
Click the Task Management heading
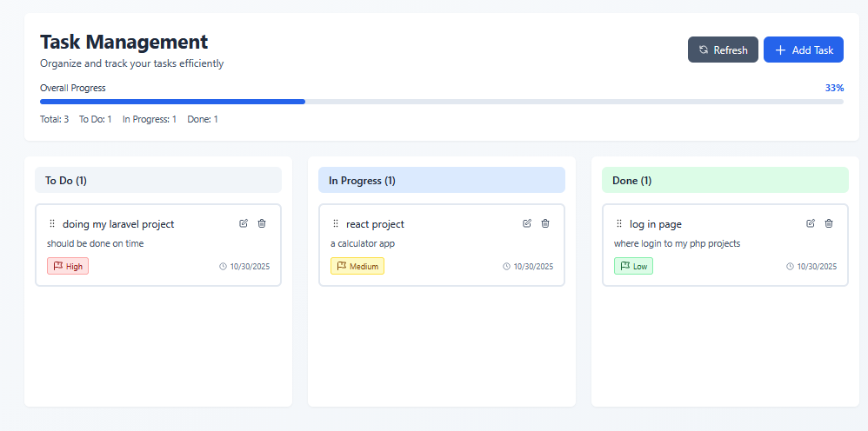point(124,42)
